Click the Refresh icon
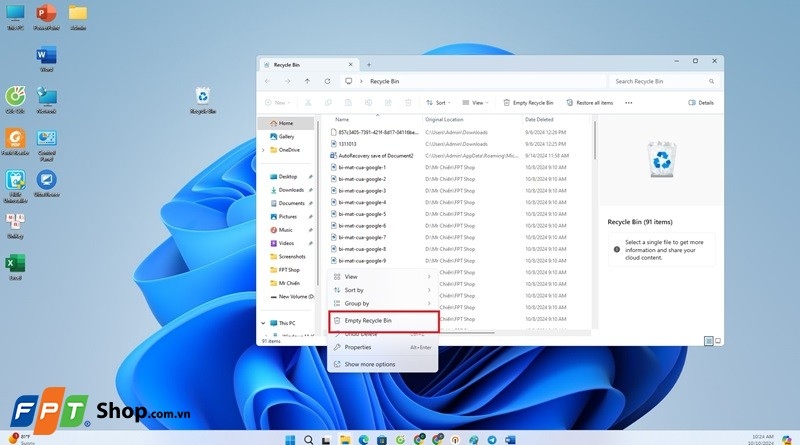Screen dimensions: 800x445 coord(328,81)
